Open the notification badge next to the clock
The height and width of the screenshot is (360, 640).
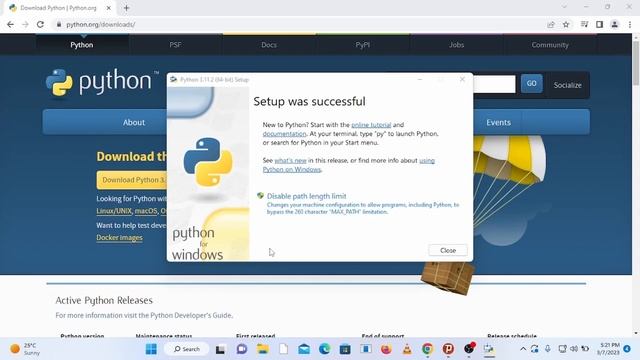627,349
